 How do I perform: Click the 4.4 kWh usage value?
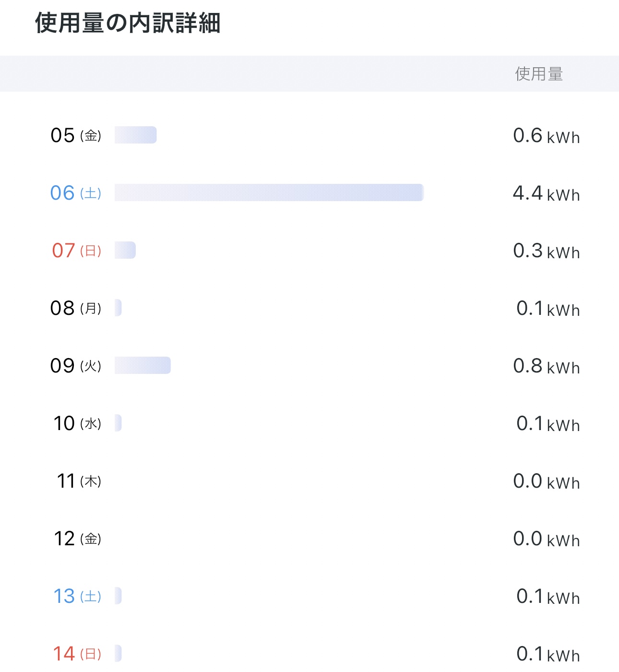tap(546, 193)
